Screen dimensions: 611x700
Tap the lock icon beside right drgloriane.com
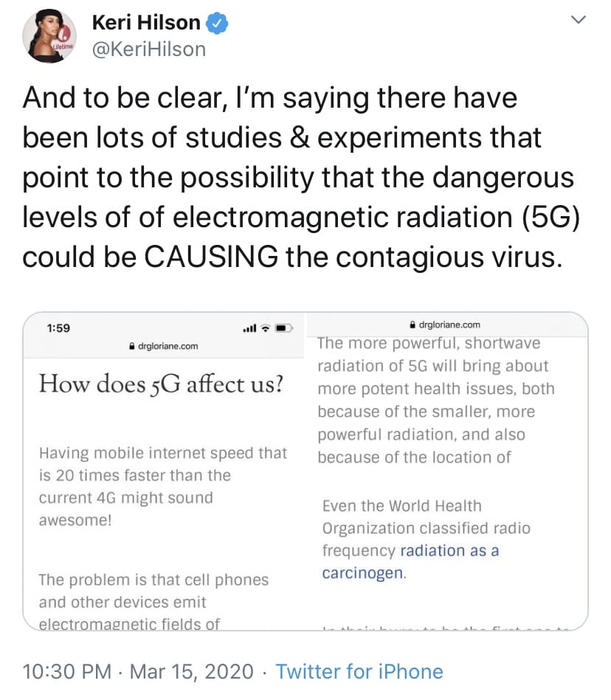412,325
